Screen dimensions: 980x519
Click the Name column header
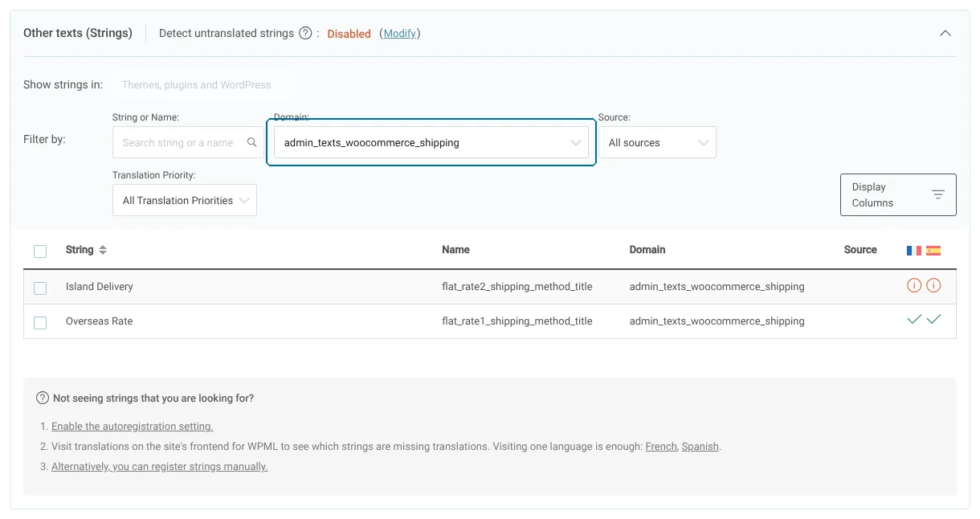click(455, 250)
